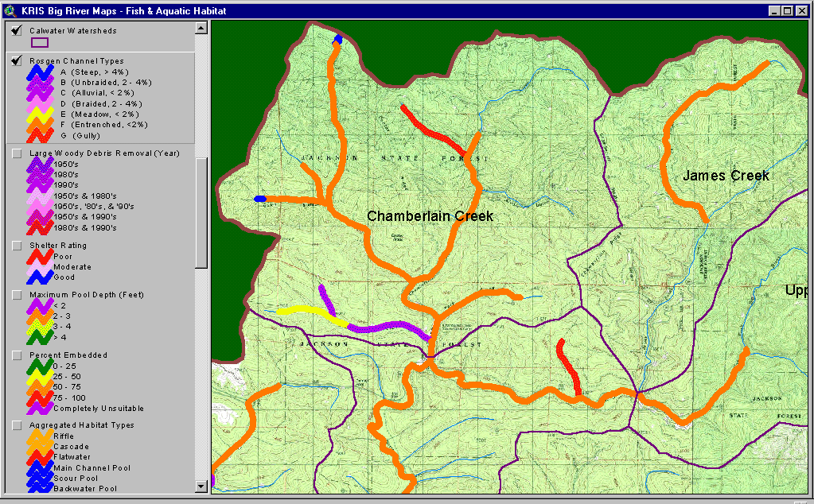
Task: Click the C (Alluvial, < 2%) legend symbol
Action: point(40,93)
